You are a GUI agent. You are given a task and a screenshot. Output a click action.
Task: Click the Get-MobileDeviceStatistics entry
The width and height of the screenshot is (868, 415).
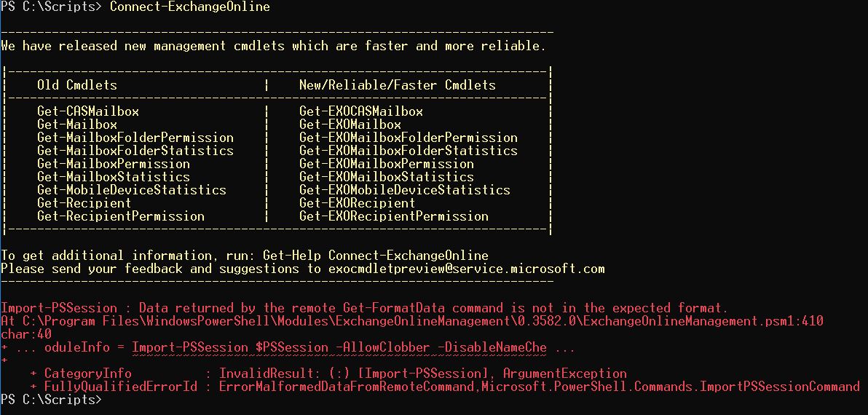(132, 190)
